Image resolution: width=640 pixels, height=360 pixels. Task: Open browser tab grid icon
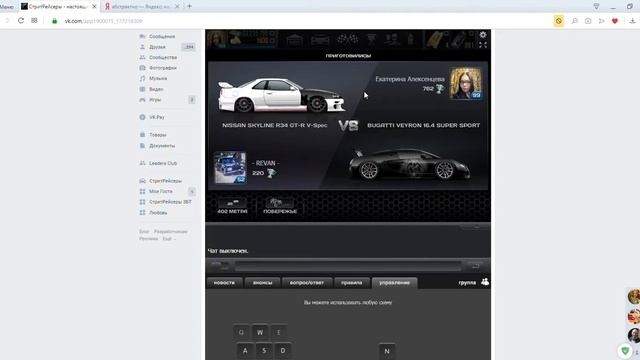34,20
